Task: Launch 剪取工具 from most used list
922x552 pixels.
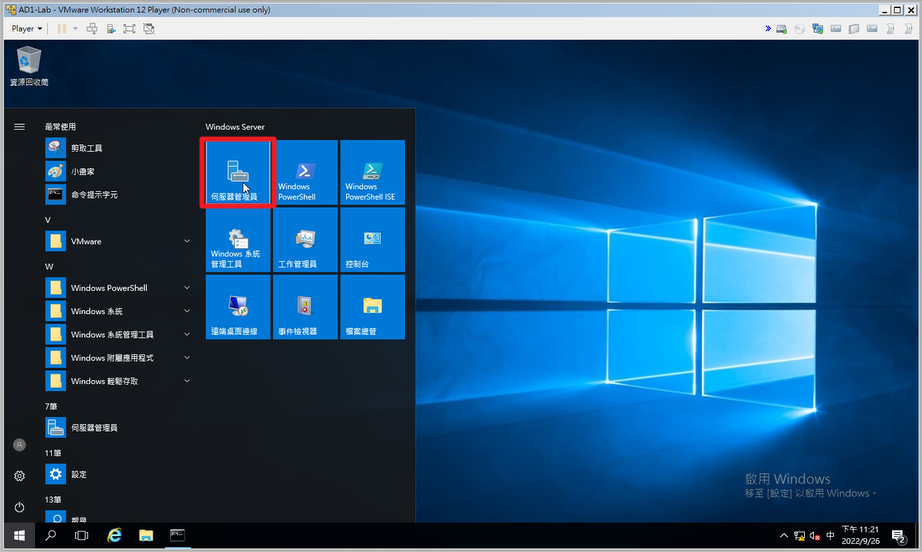Action: click(119, 148)
